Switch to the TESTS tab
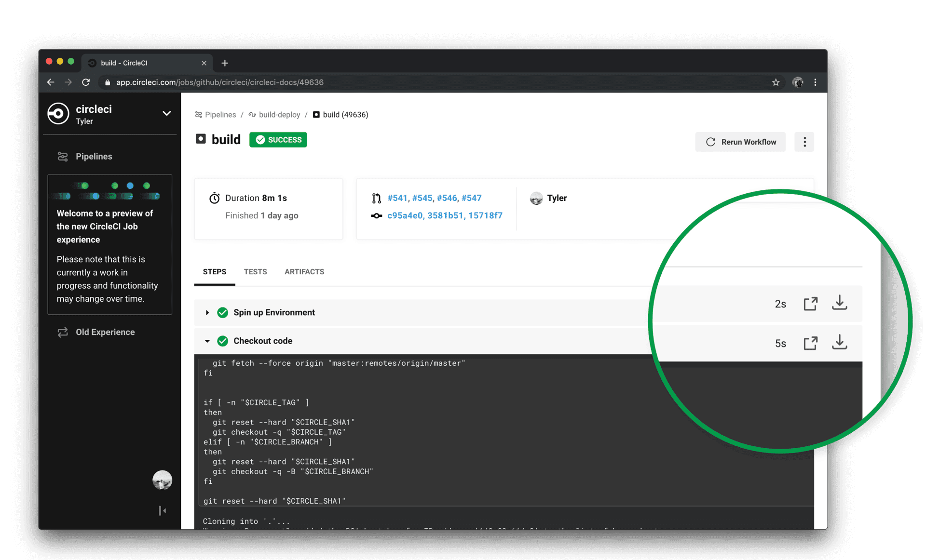 pos(255,272)
